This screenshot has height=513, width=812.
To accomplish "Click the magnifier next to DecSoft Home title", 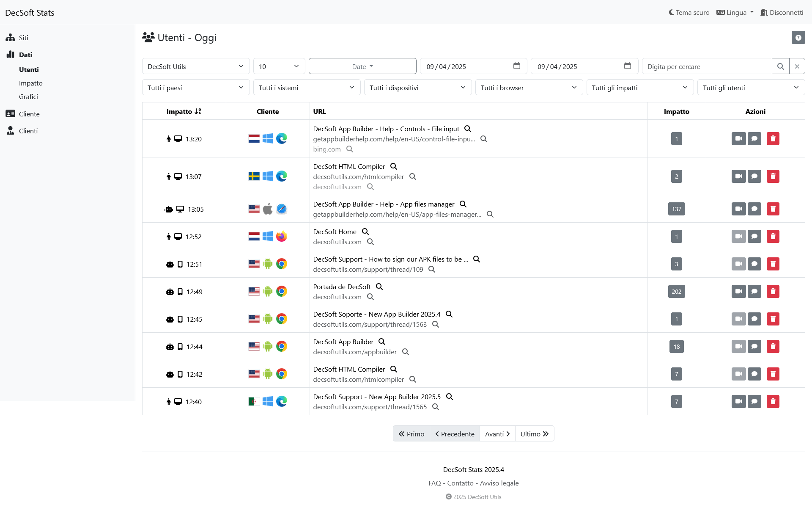I will 365,232.
